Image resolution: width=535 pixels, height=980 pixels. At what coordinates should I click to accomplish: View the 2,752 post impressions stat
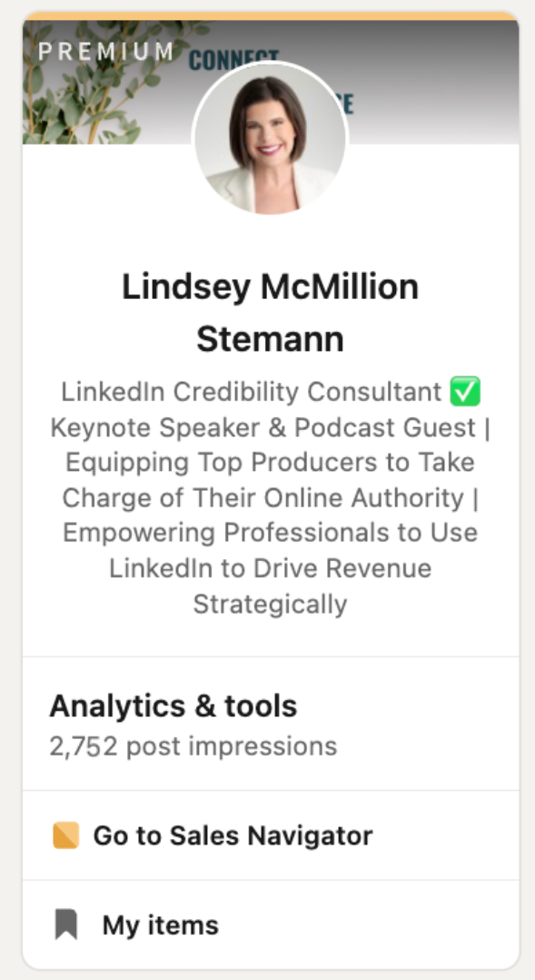pos(193,746)
